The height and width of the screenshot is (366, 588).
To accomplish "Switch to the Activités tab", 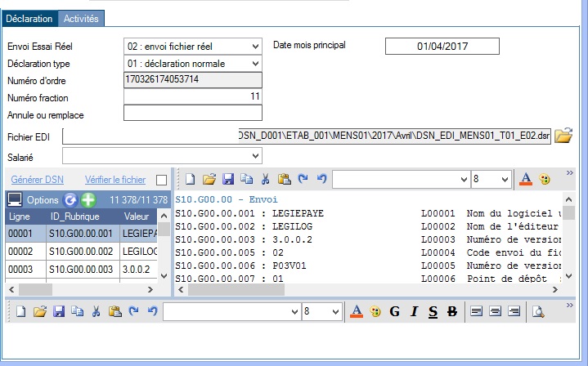I will point(83,18).
